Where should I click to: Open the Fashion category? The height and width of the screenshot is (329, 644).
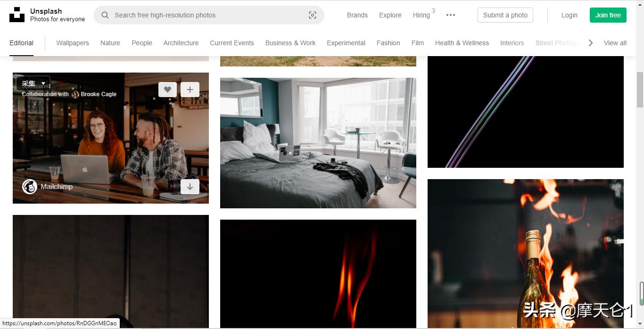point(388,43)
